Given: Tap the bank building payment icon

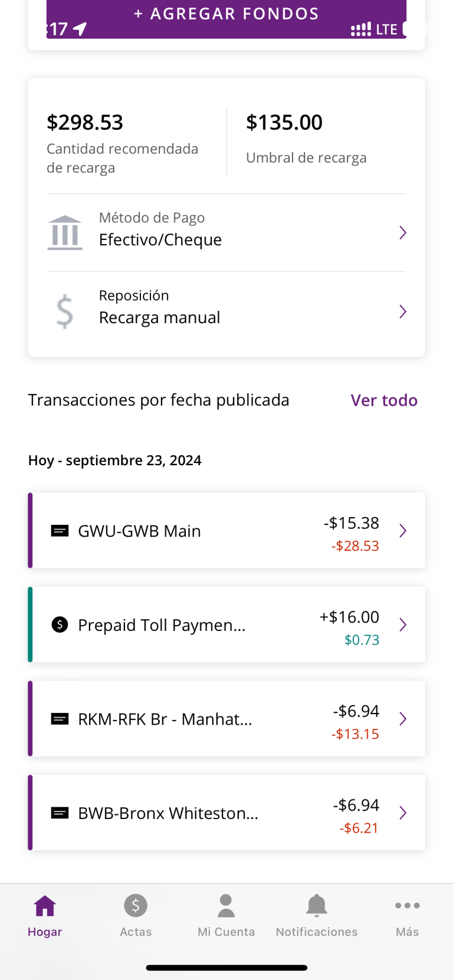Looking at the screenshot, I should [x=65, y=232].
